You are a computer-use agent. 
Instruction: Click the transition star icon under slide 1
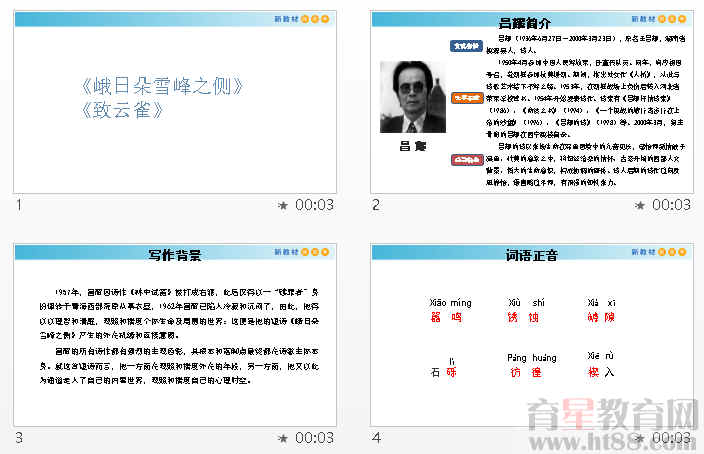pyautogui.click(x=283, y=205)
